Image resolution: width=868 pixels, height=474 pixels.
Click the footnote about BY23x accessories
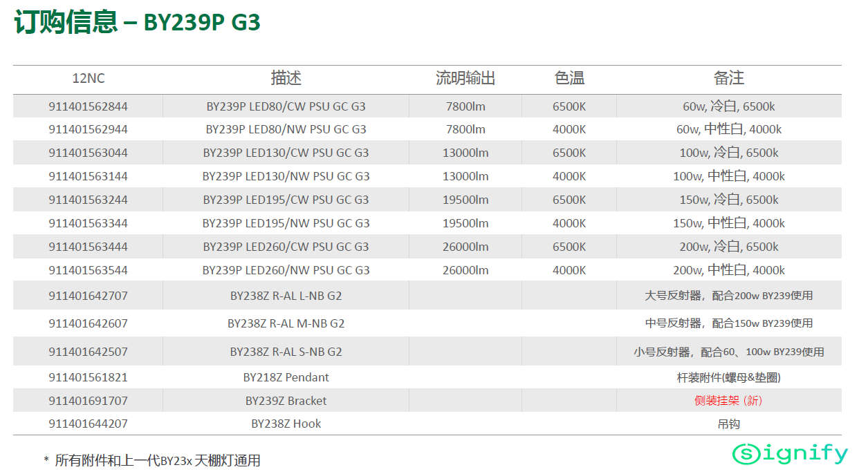(x=152, y=460)
